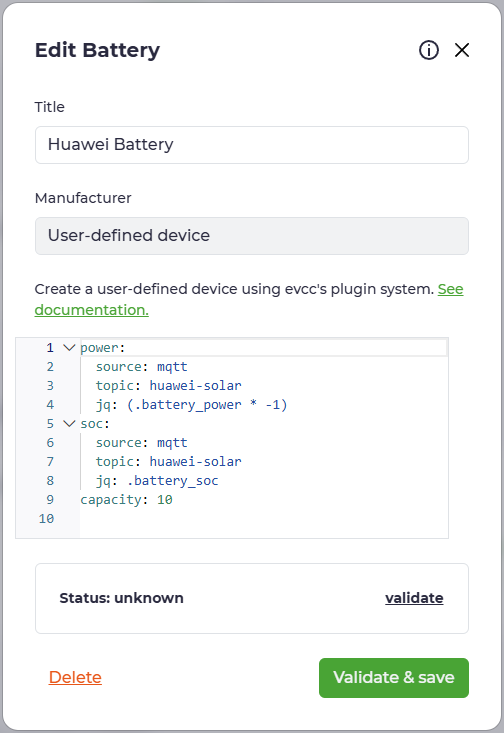Open the See documentation link
Viewport: 504px width, 733px height.
tap(249, 299)
